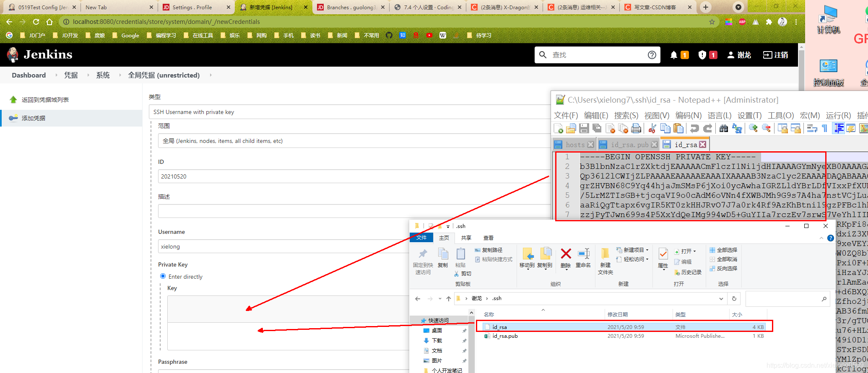868x373 pixels.
Task: Collapse the Explorer ribbon chevron
Action: [821, 238]
